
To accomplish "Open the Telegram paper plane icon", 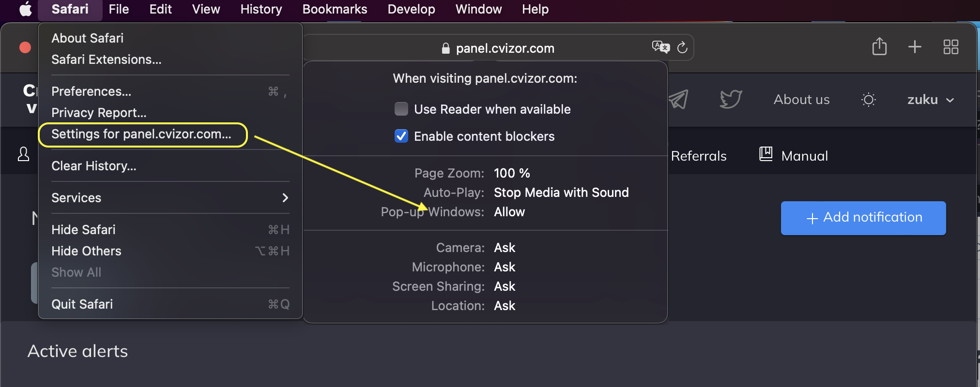I will point(678,100).
